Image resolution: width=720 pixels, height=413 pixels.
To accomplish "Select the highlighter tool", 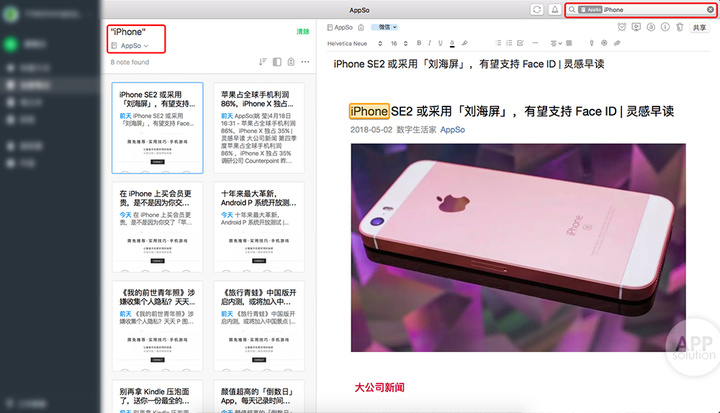I will (x=464, y=43).
